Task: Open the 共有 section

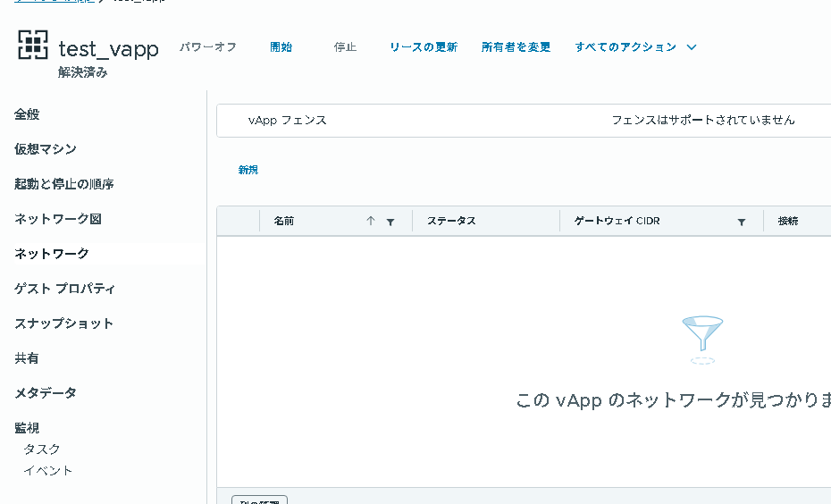Action: point(27,358)
